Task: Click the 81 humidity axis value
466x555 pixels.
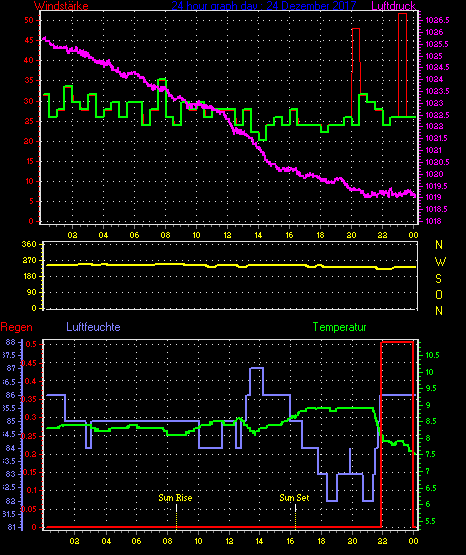Action: pyautogui.click(x=11, y=527)
